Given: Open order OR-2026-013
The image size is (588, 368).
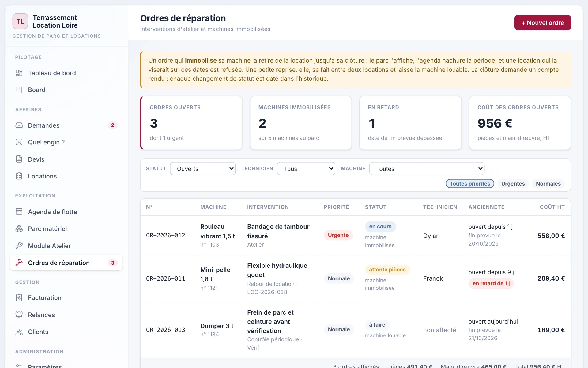Looking at the screenshot, I should pyautogui.click(x=355, y=330).
